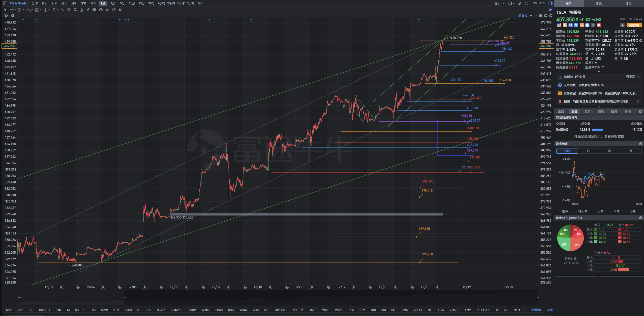Select the 周 fund flow period
The width and height of the screenshot is (644, 316).
(610, 151)
